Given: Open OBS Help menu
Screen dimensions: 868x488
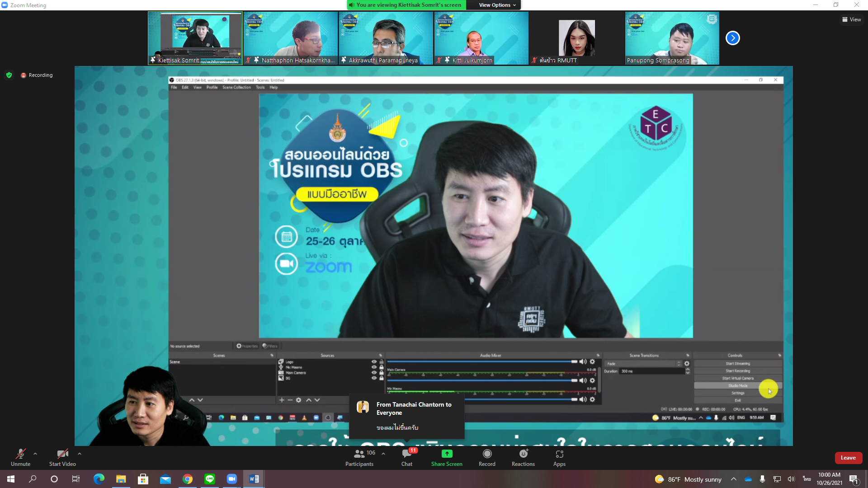Looking at the screenshot, I should coord(274,87).
